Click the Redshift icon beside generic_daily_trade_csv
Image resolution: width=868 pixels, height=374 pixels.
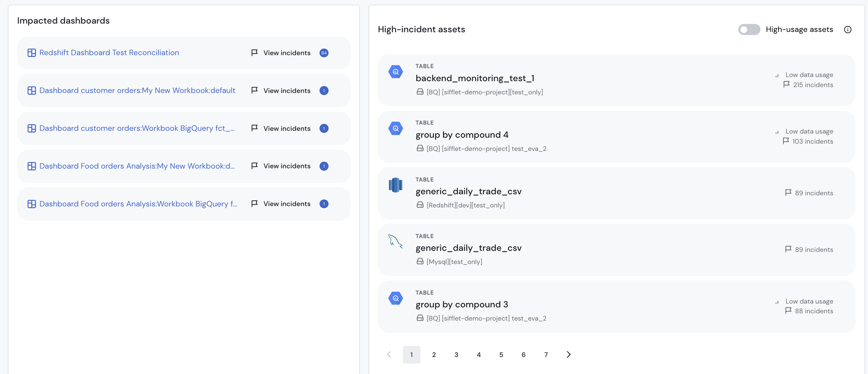pyautogui.click(x=395, y=185)
